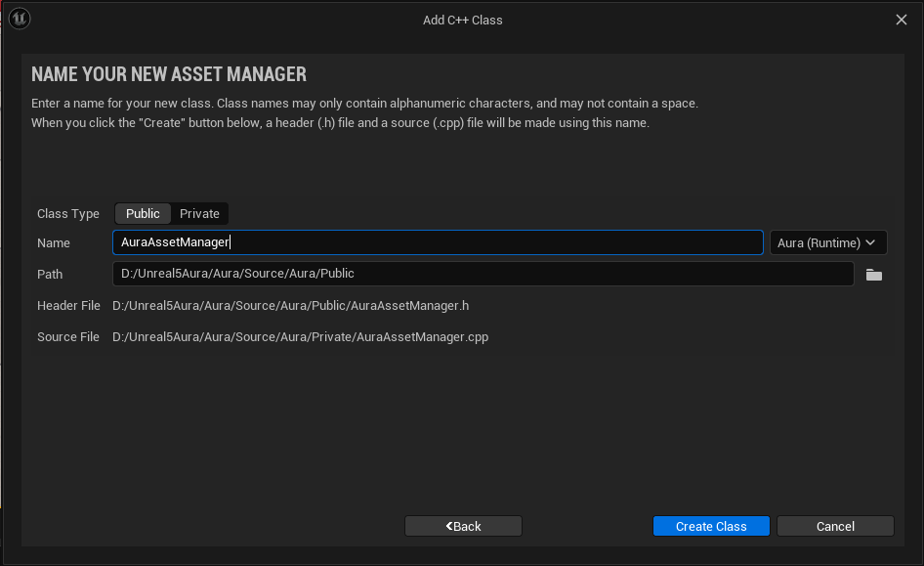Close the Add C++ Class window
Viewport: 924px width, 566px height.
(x=902, y=20)
